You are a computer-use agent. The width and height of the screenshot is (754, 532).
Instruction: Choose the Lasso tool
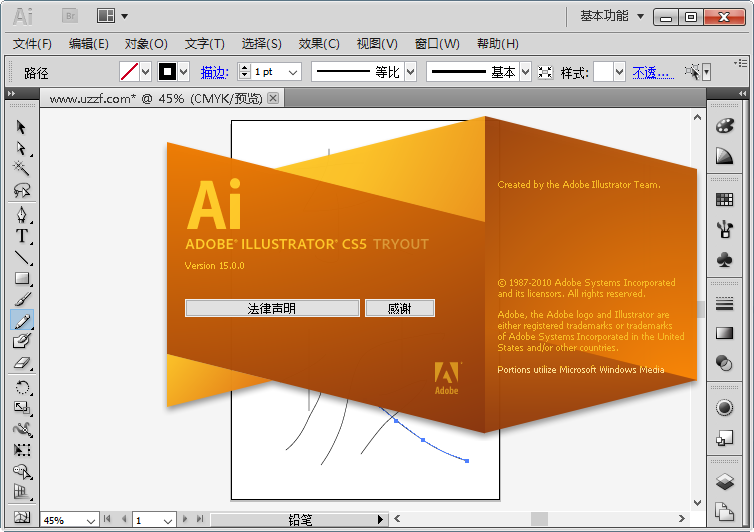pyautogui.click(x=21, y=190)
